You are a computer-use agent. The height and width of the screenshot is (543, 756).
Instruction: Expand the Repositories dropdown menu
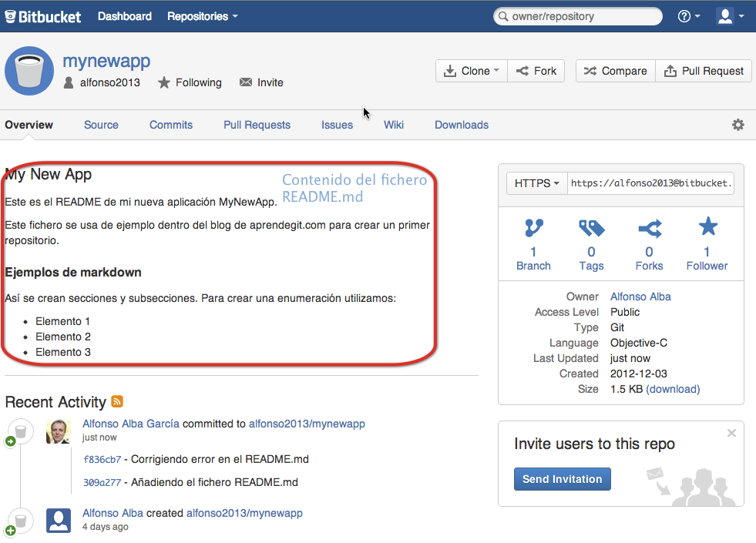[202, 16]
